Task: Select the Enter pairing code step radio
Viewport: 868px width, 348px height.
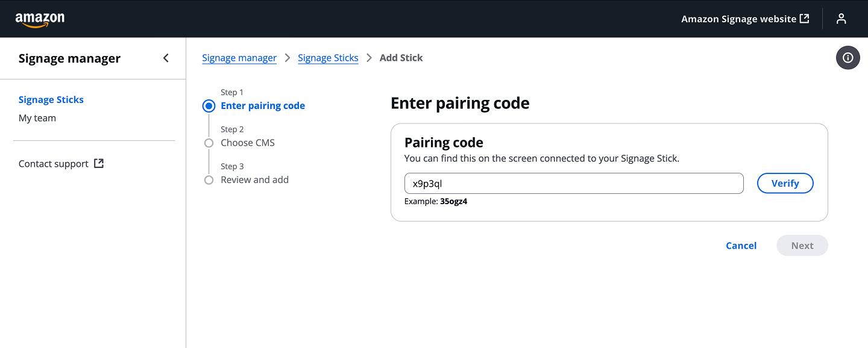Action: 208,105
